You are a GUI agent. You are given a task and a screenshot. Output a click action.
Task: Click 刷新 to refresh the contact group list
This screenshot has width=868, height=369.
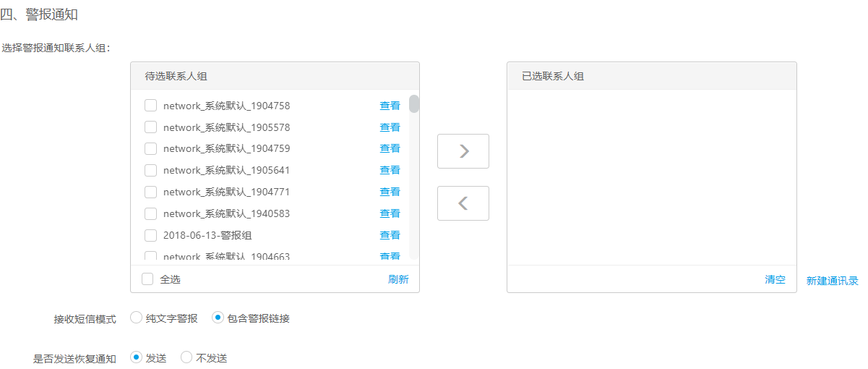[398, 279]
